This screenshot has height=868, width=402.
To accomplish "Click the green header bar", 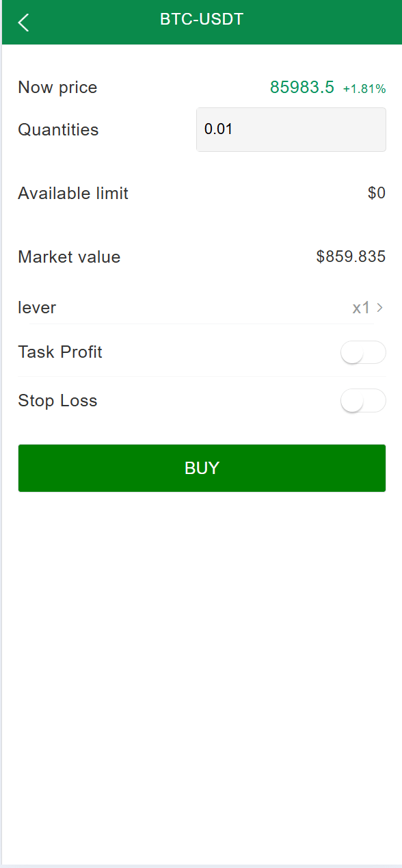I will (202, 23).
